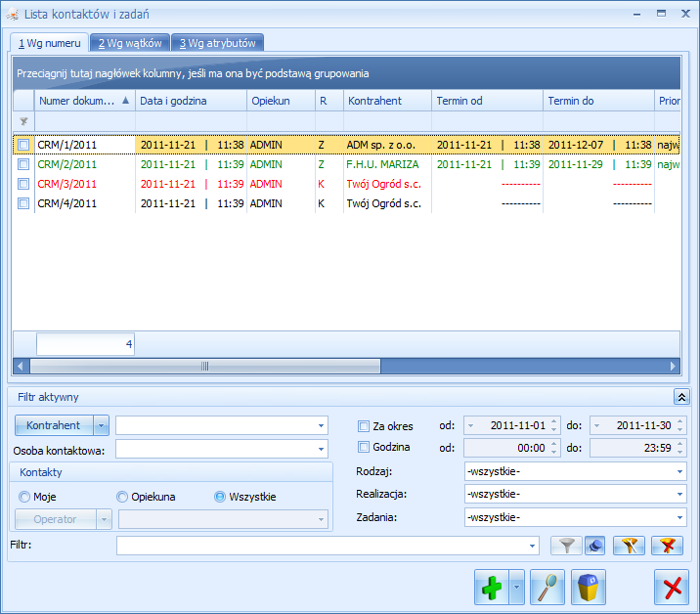The width and height of the screenshot is (700, 614).
Task: Select the Opiekuna radio button
Action: click(x=122, y=497)
